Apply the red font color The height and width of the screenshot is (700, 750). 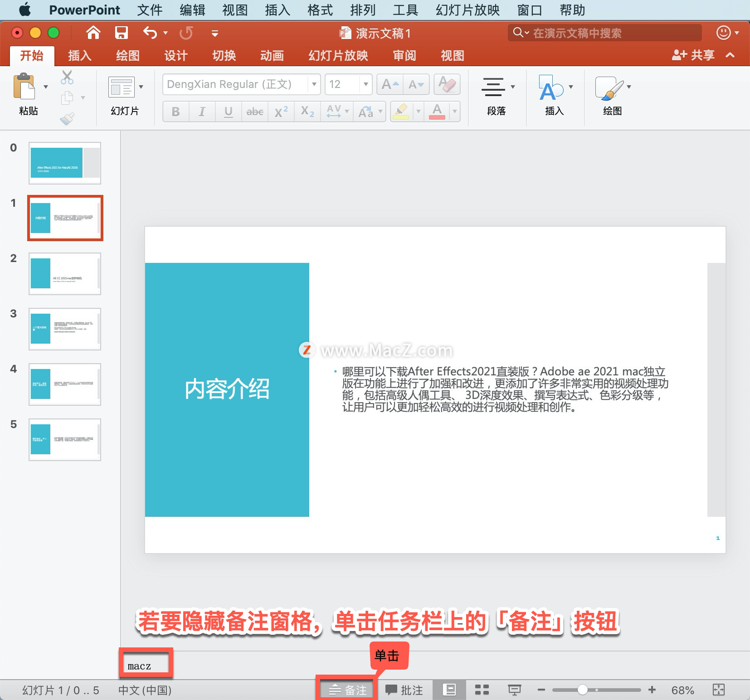(437, 112)
